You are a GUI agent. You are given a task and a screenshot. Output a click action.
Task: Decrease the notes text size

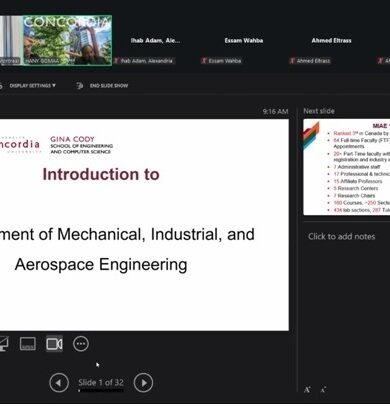[x=323, y=389]
